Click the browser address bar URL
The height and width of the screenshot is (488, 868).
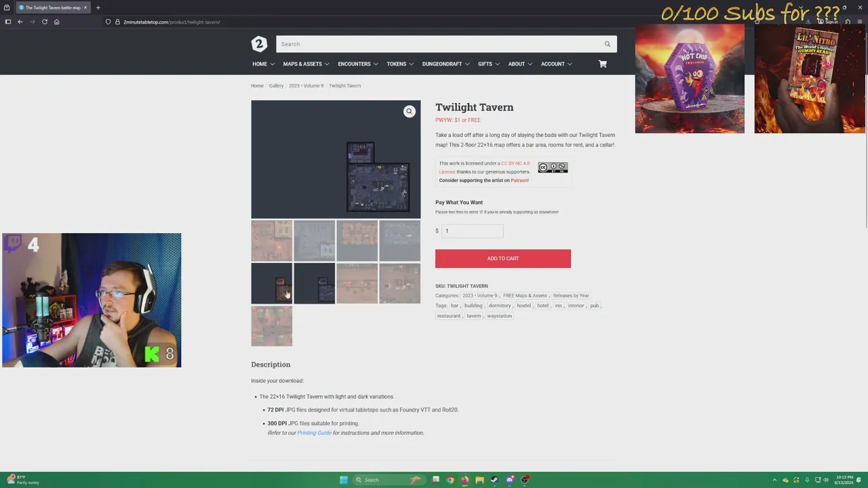(x=172, y=22)
